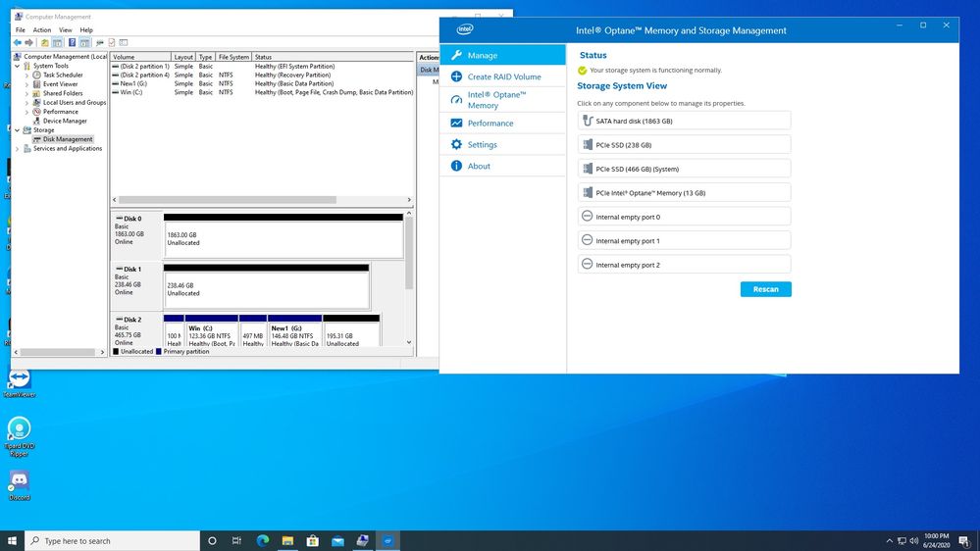Click the Win (C:) partition block on Disk 2
This screenshot has height=551, width=980.
211,332
